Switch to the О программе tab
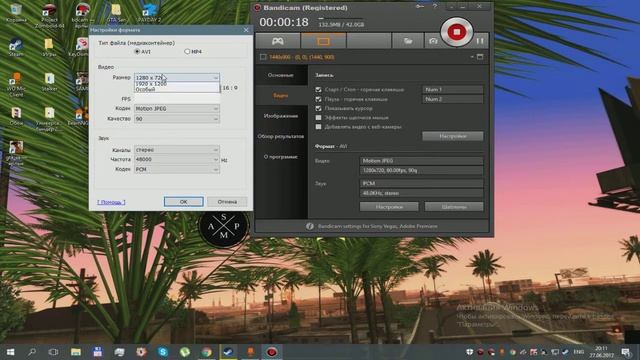The width and height of the screenshot is (640, 360). coord(281,157)
